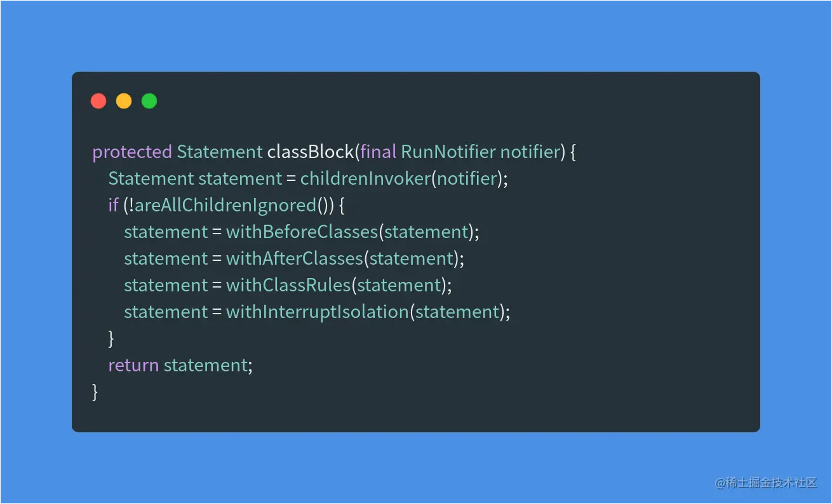Click the classBlock method name

tap(310, 152)
